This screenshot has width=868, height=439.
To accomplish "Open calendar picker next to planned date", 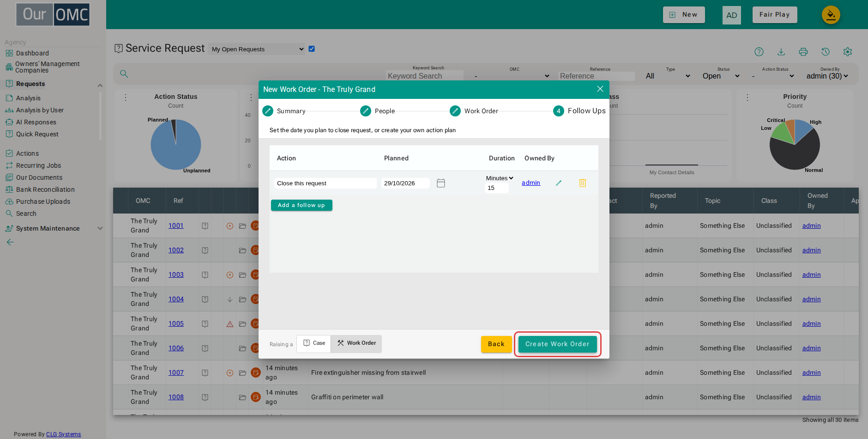I will click(441, 183).
